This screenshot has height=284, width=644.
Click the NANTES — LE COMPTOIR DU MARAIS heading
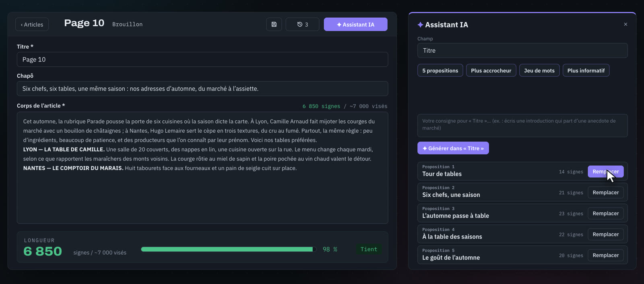(x=73, y=168)
